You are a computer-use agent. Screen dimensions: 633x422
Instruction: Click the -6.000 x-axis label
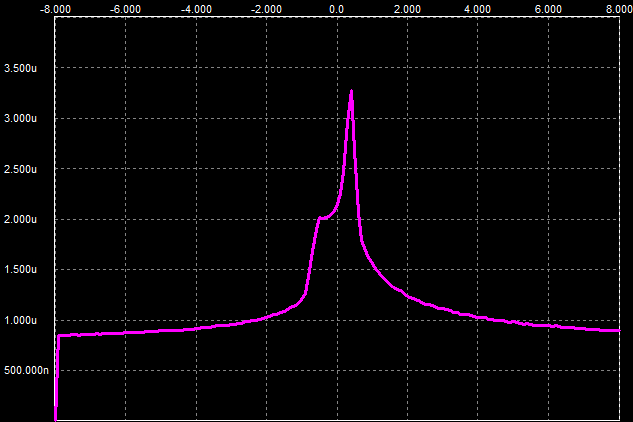tap(126, 9)
